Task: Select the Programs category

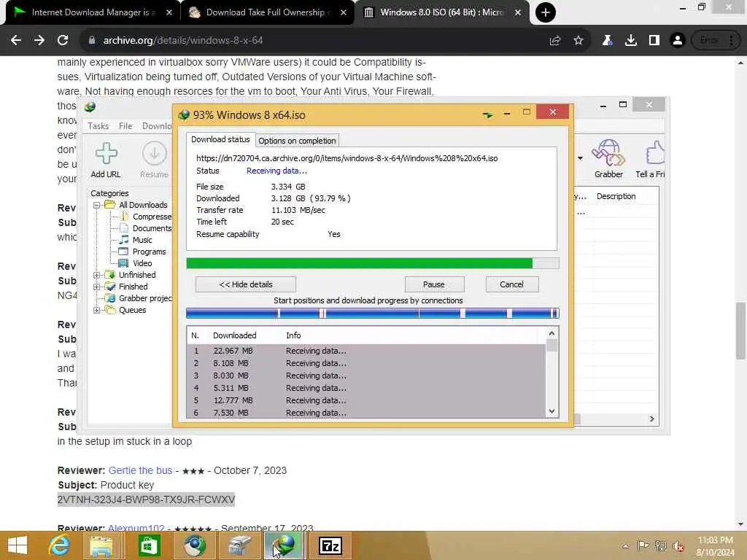Action: [x=149, y=252]
